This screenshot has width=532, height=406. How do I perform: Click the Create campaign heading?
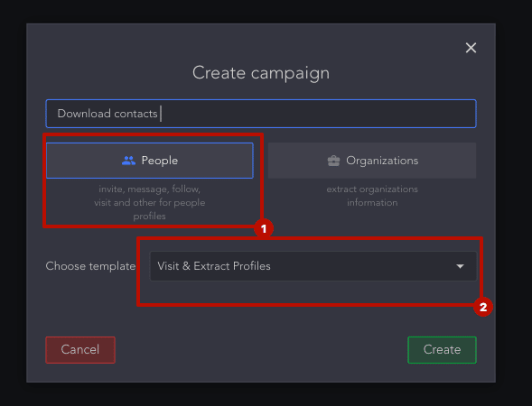click(261, 73)
